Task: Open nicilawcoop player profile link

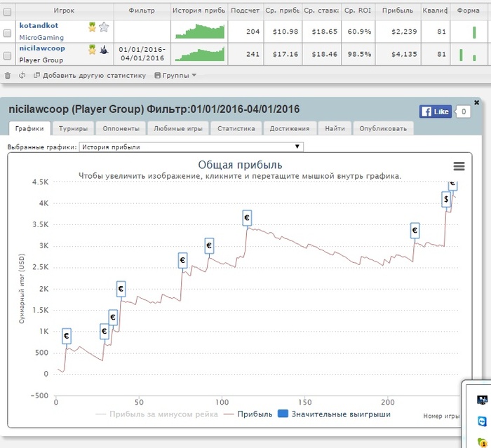Action: 42,48
